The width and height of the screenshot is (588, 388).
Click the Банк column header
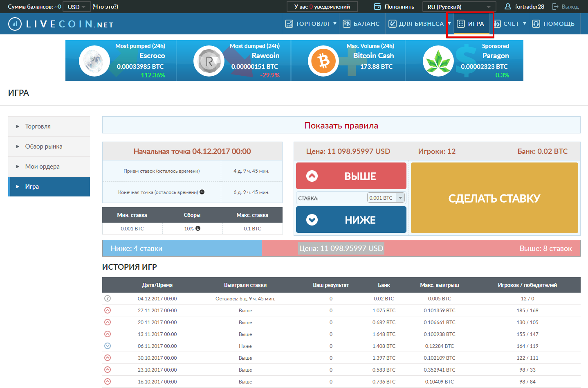tap(384, 285)
